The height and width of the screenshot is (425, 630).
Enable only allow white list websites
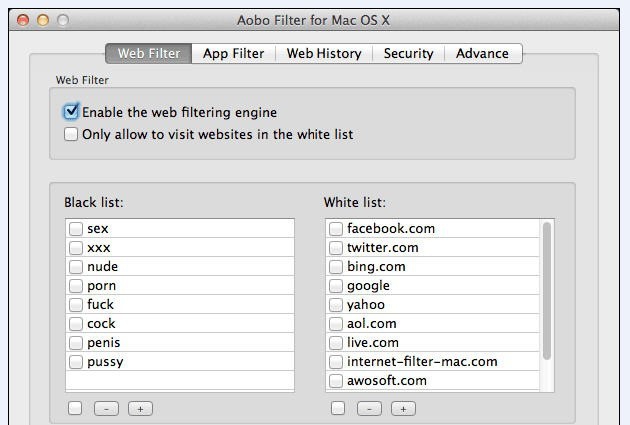[71, 134]
